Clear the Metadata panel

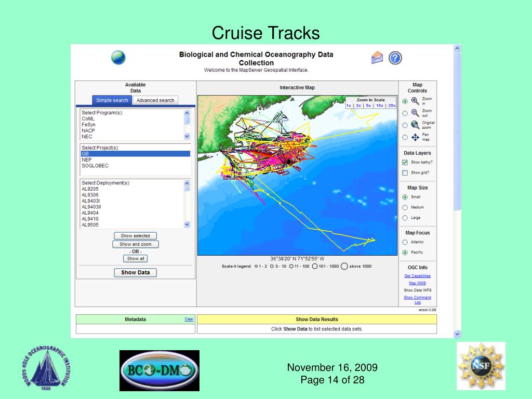click(x=189, y=319)
